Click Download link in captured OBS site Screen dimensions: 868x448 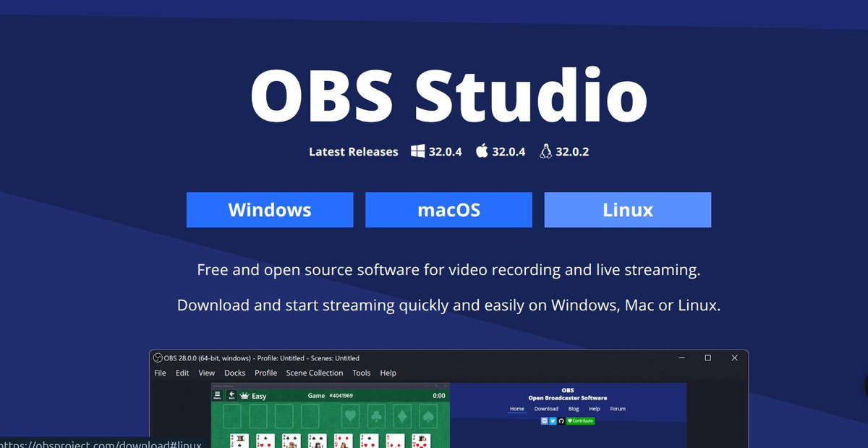[546, 409]
